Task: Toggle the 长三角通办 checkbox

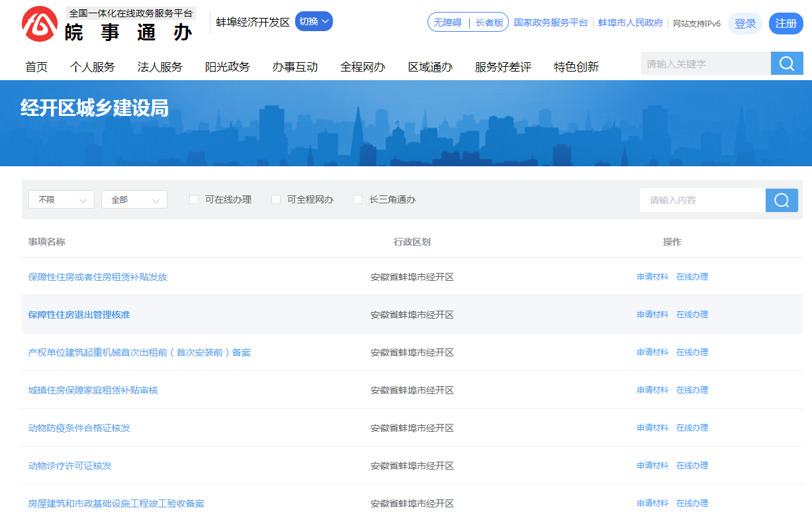Action: 358,199
